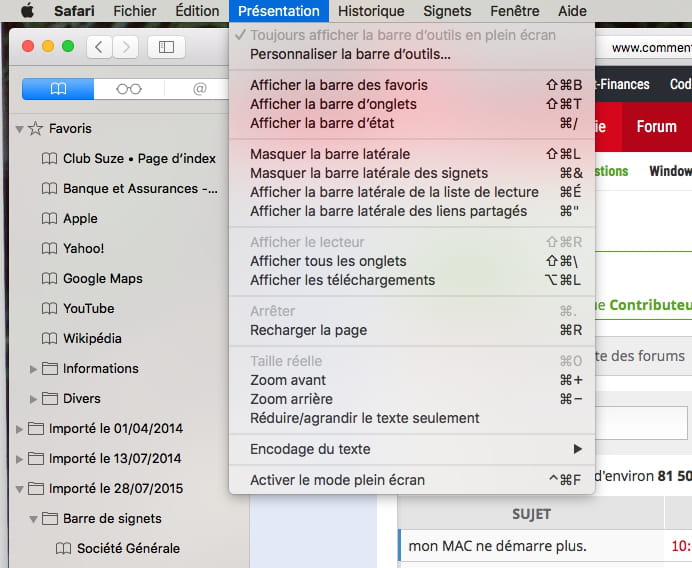The width and height of the screenshot is (692, 568).
Task: Open the Safari application menu
Action: tap(74, 11)
